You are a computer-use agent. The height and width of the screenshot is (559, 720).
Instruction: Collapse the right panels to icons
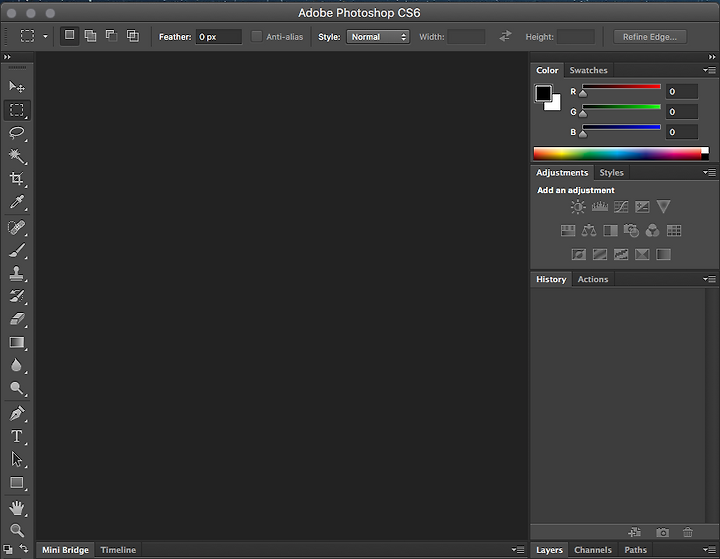(x=712, y=57)
